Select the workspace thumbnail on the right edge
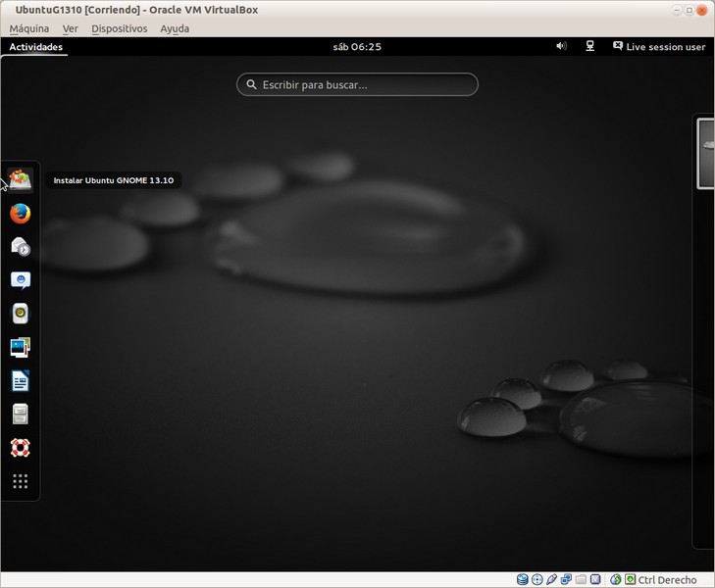The image size is (715, 588). tap(706, 152)
